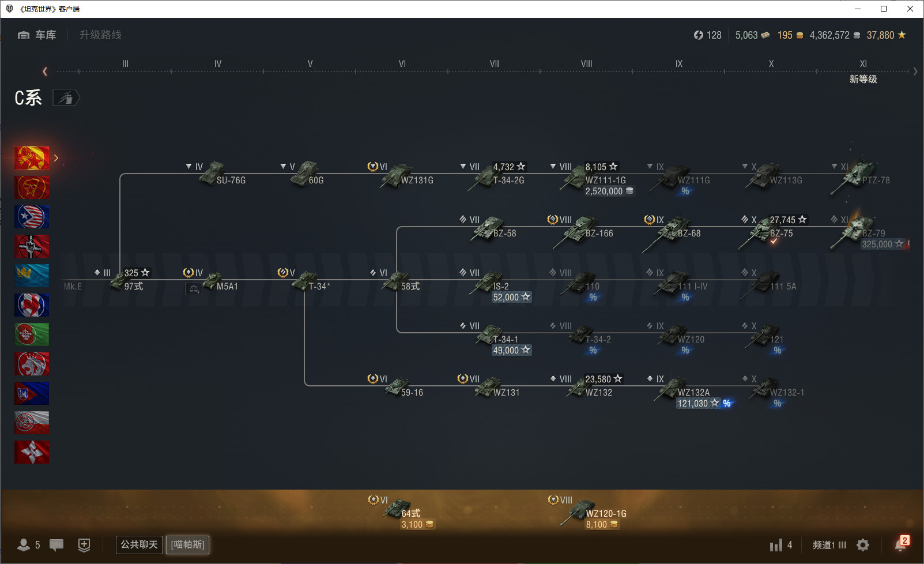Select the UK lion nation flag
The width and height of the screenshot is (924, 564).
coord(32,364)
